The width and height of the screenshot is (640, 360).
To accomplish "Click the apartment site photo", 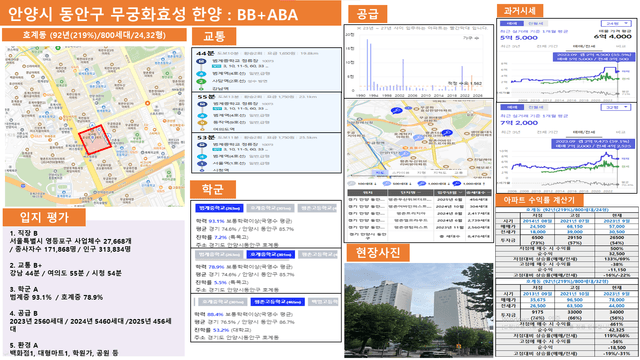I will (x=418, y=311).
